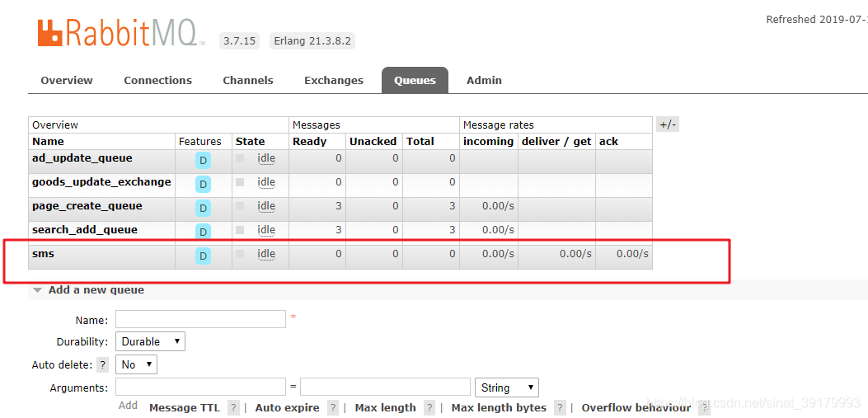The height and width of the screenshot is (418, 868).
Task: Click the idle state of ad_update_queue
Action: point(266,158)
